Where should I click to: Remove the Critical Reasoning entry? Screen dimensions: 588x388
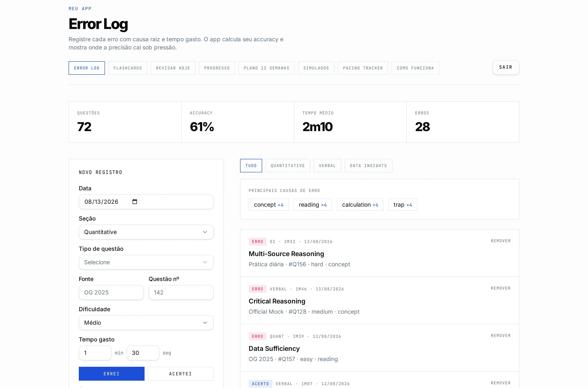coord(501,288)
